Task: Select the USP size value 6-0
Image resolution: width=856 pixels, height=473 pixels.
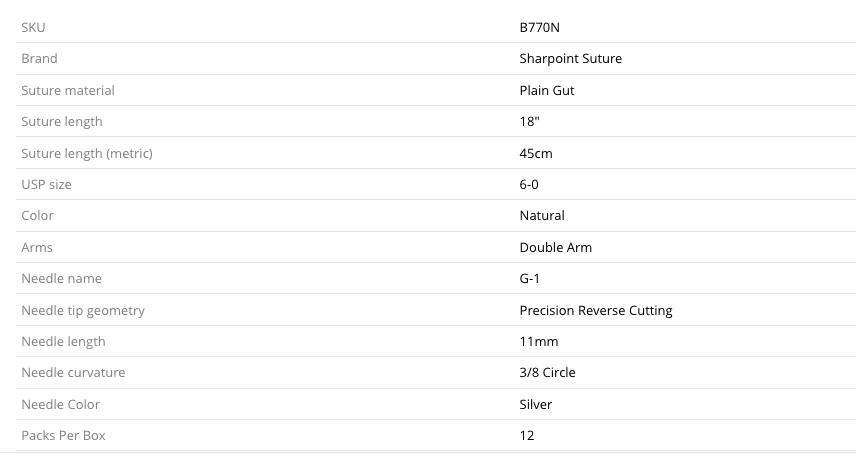Action: pos(530,184)
